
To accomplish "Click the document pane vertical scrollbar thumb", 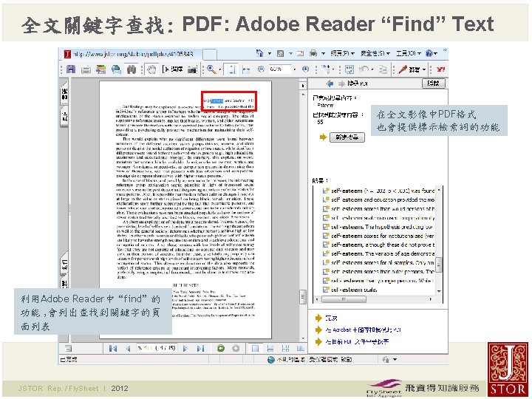I will click(x=303, y=297).
